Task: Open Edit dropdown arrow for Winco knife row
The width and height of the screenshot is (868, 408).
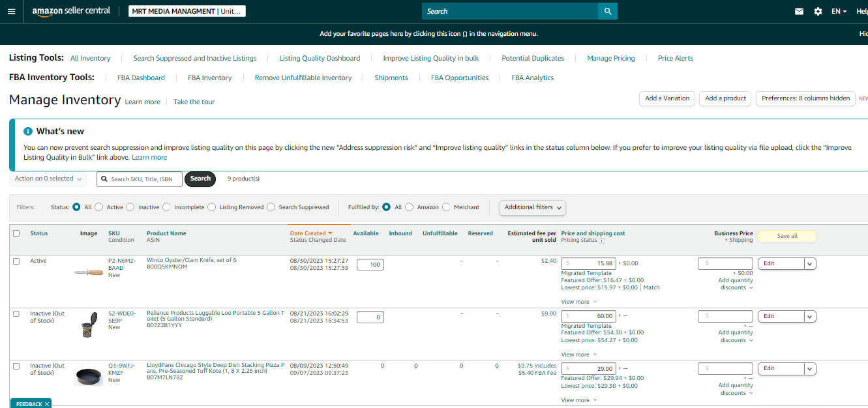Action: coord(810,263)
